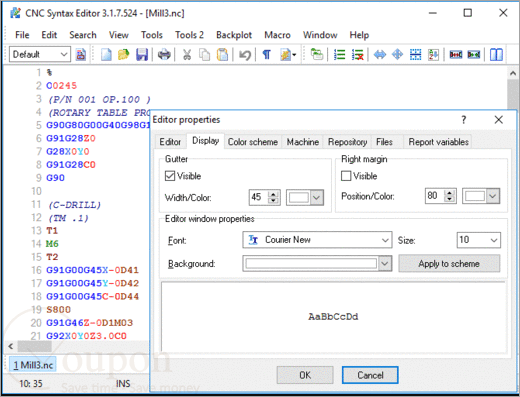This screenshot has width=520, height=397.
Task: Expand the Courier New font dropdown
Action: (385, 240)
